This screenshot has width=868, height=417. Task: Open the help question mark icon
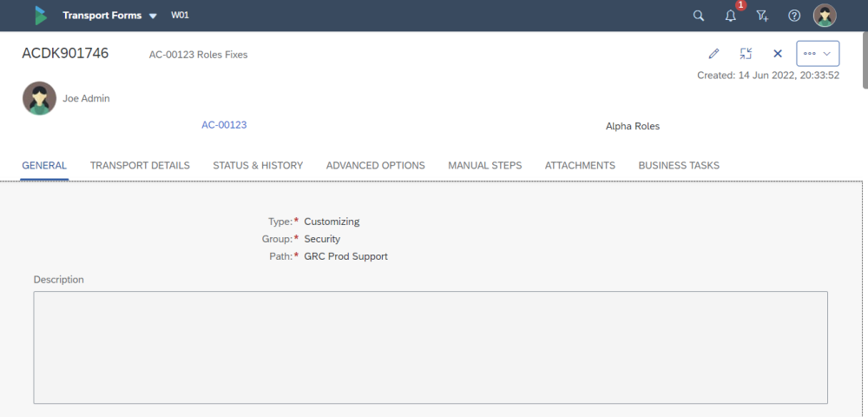point(793,16)
